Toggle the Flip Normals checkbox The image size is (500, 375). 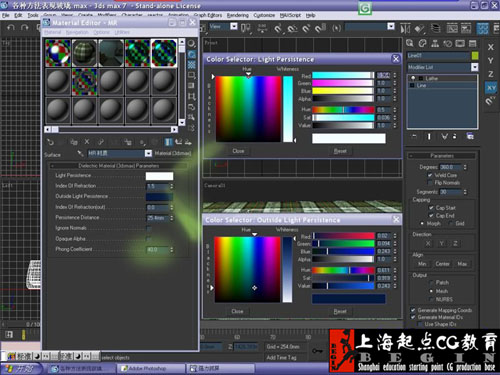click(x=430, y=183)
